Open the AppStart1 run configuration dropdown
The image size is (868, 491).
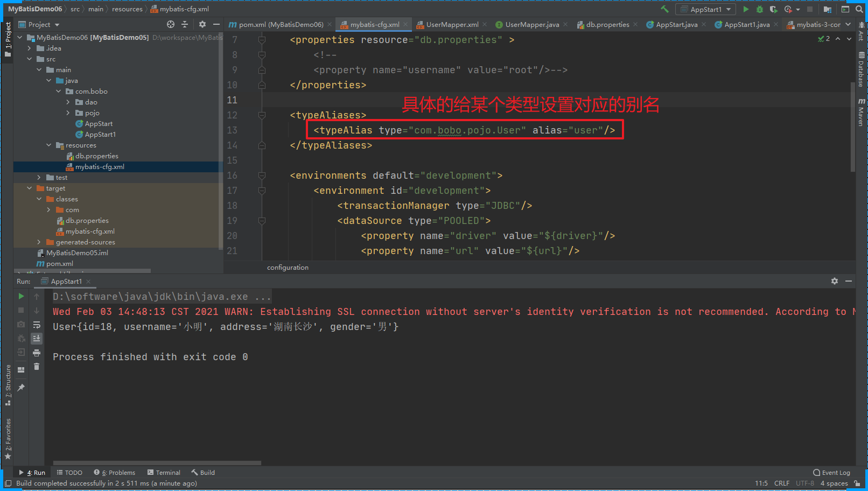706,9
